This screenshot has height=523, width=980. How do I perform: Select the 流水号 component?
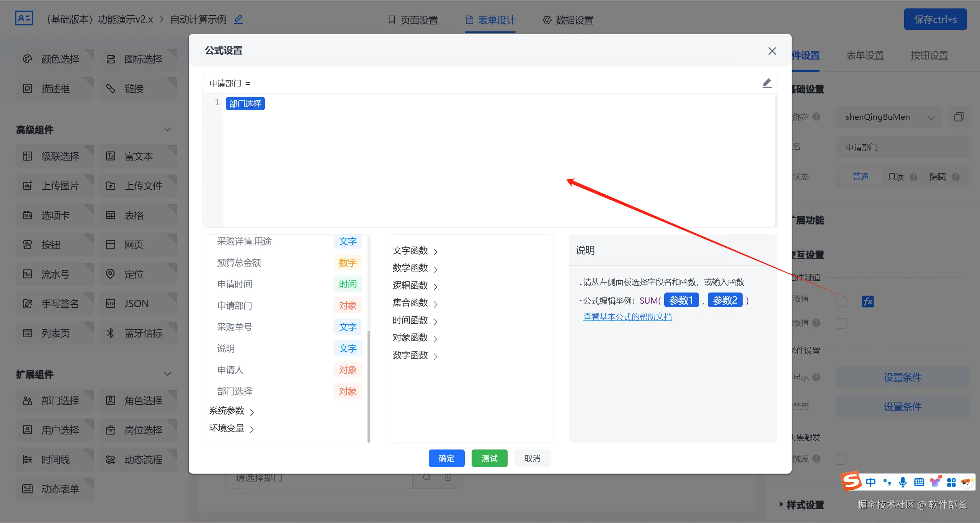click(x=55, y=274)
